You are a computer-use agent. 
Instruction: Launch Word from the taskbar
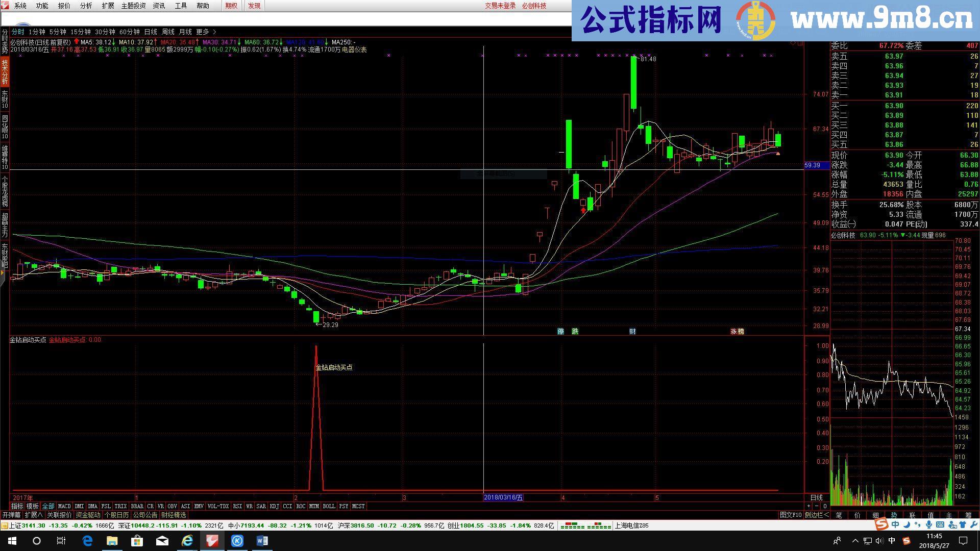point(262,541)
